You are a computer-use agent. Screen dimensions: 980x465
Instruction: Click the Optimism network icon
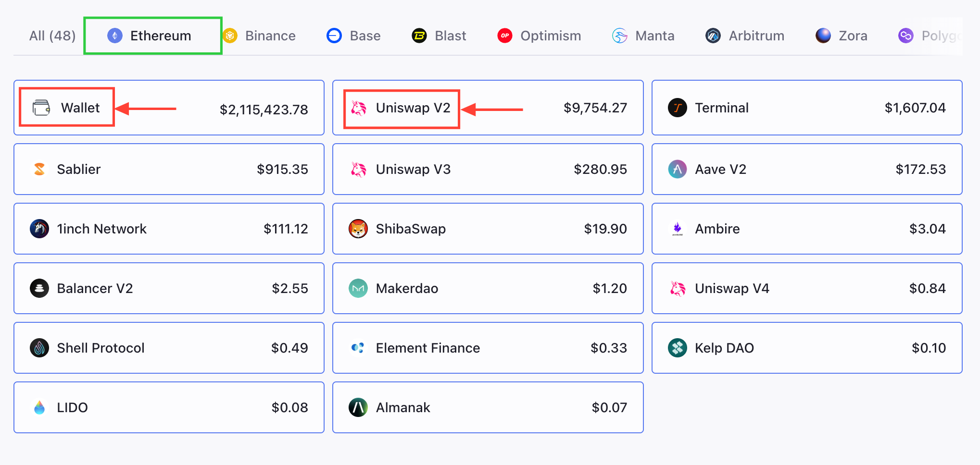click(x=503, y=35)
